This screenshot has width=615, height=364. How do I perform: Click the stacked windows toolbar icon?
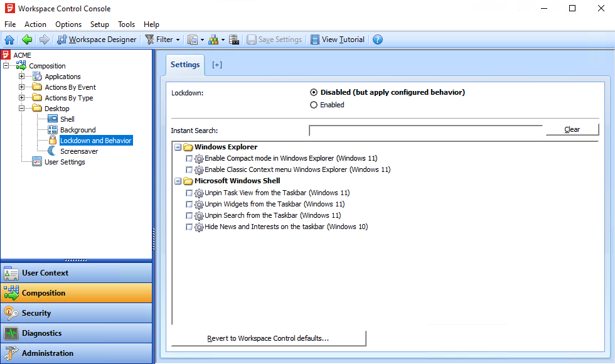coord(193,40)
